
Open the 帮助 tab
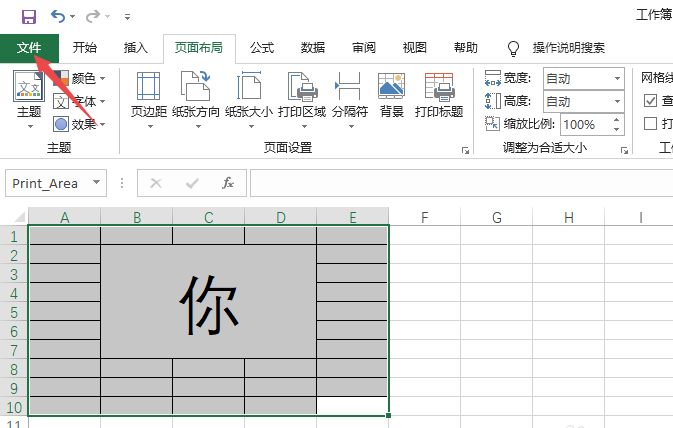point(466,48)
